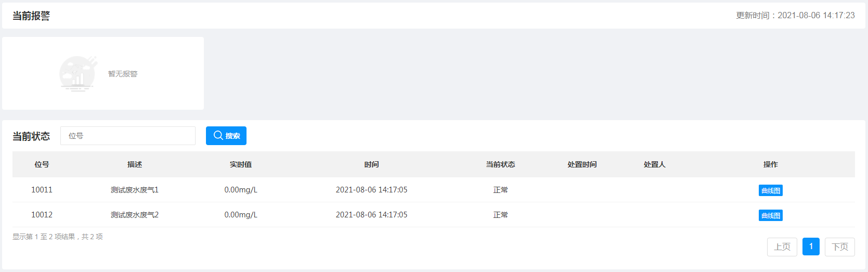
Task: Click the 暂无报警 no-alarm text
Action: pos(123,74)
